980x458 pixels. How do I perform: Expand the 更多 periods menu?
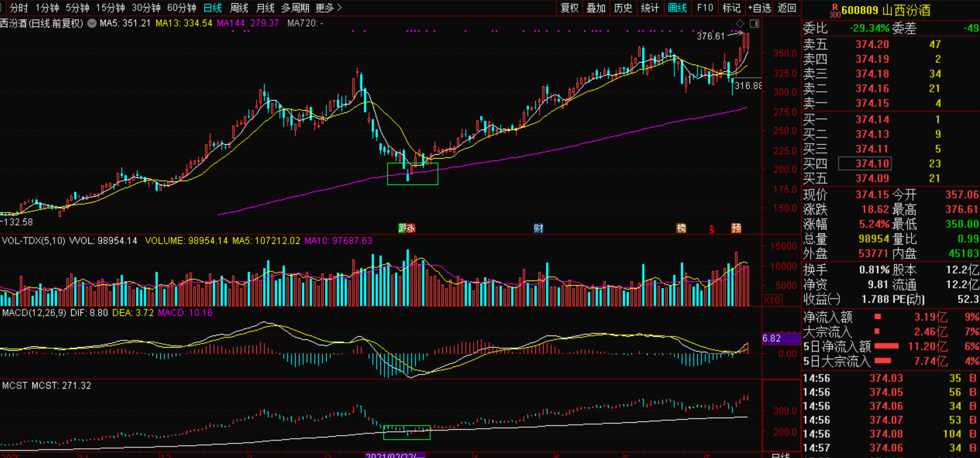tap(329, 8)
